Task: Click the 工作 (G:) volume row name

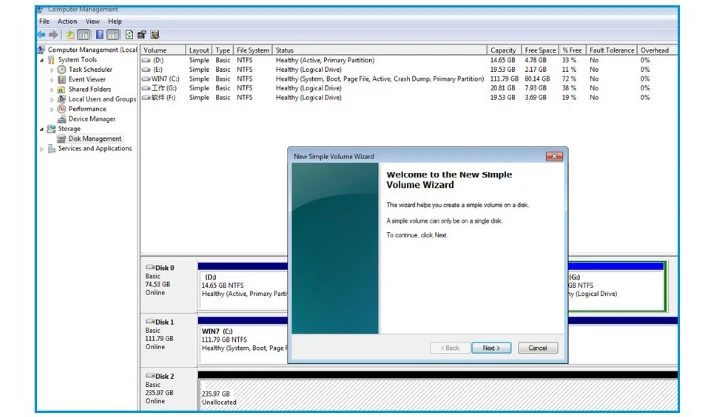Action: [x=164, y=88]
